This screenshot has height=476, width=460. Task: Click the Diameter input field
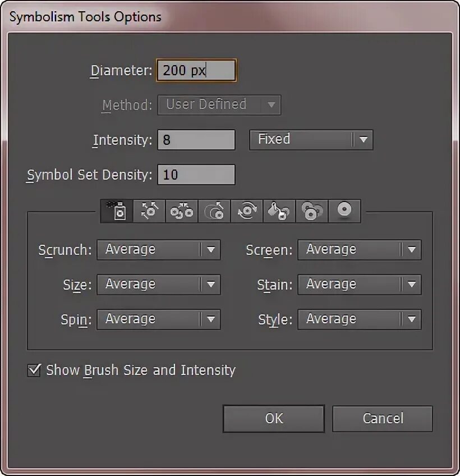[x=196, y=71]
